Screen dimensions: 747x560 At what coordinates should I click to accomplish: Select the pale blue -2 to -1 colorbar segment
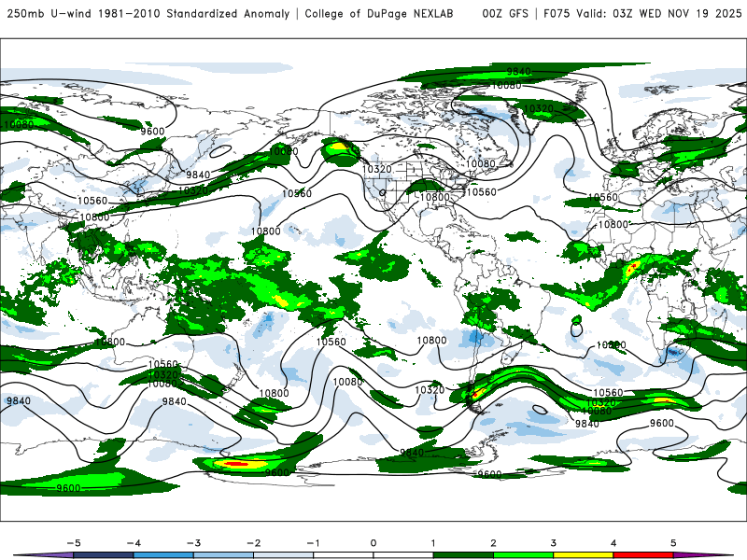tap(284, 555)
